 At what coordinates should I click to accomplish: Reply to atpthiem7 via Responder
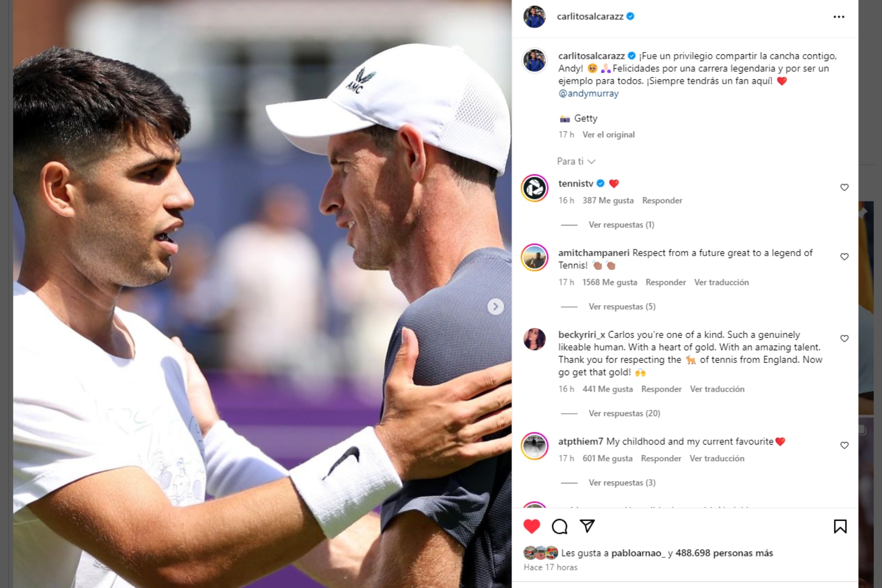pos(661,458)
